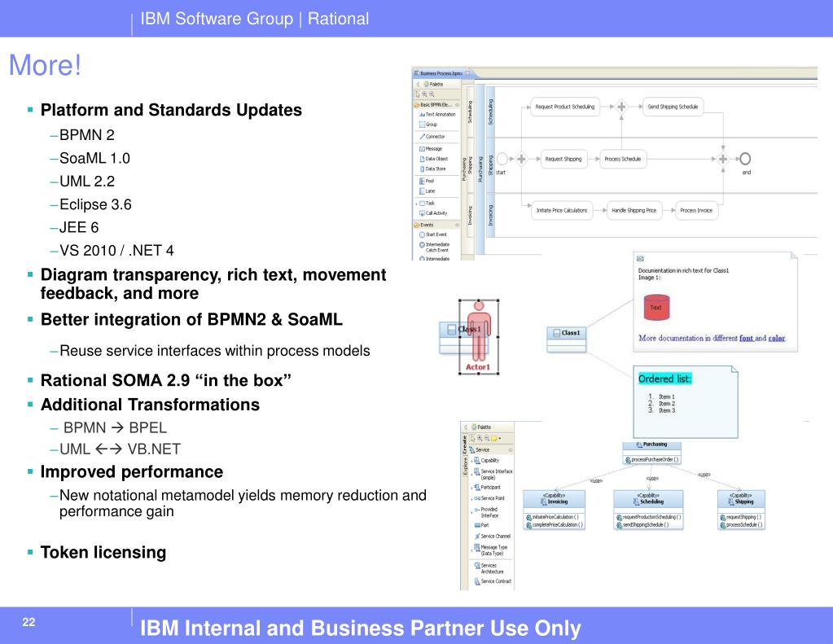The height and width of the screenshot is (644, 833).
Task: Select the Actor1 figure
Action: point(479,337)
